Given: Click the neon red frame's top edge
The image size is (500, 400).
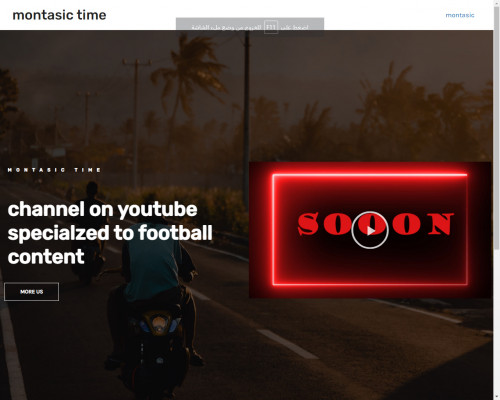Looking at the screenshot, I should 370,174.
